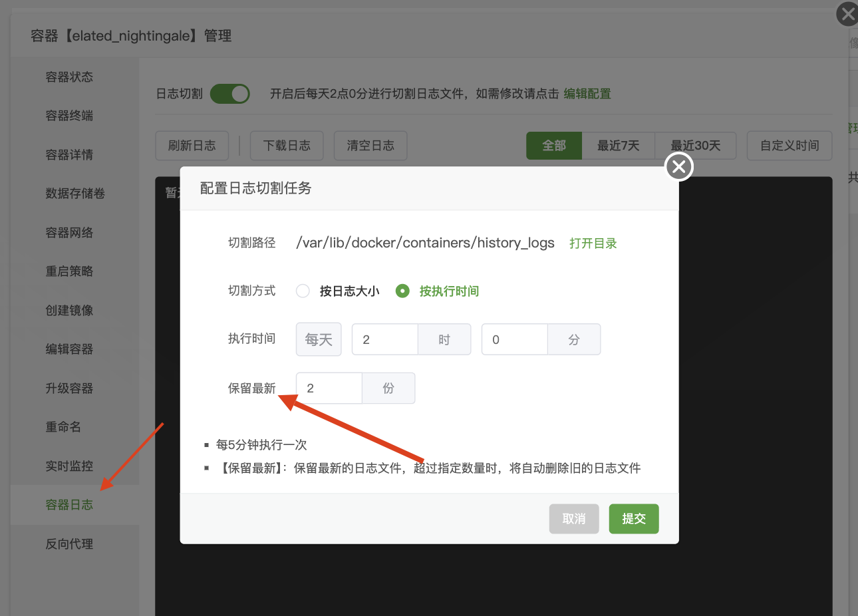Disable the 日志切割 toggle switch
The image size is (858, 616).
[x=229, y=94]
